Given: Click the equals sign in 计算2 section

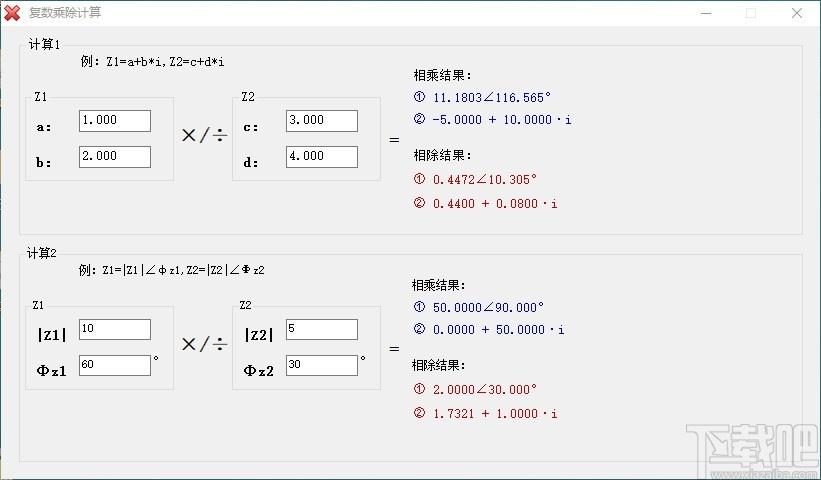Looking at the screenshot, I should click(394, 349).
